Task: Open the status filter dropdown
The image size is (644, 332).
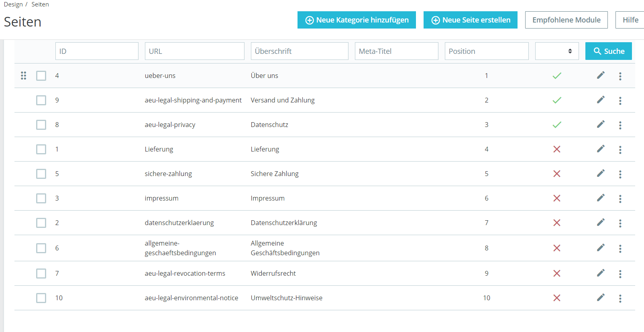Action: click(557, 51)
